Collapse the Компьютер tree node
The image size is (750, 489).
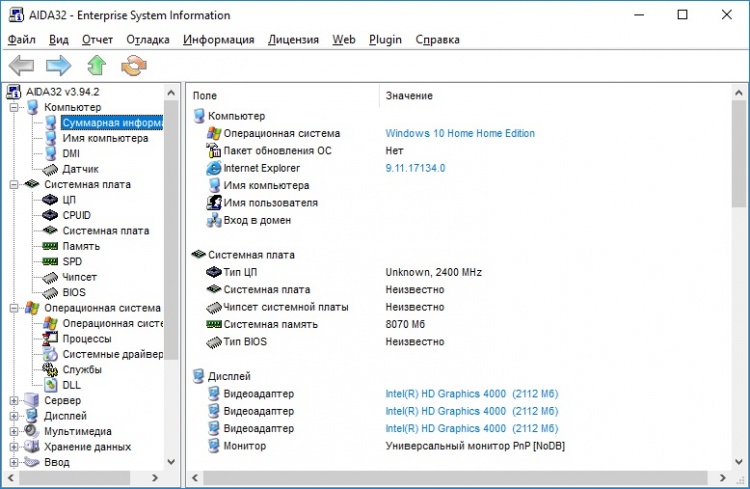coord(14,107)
